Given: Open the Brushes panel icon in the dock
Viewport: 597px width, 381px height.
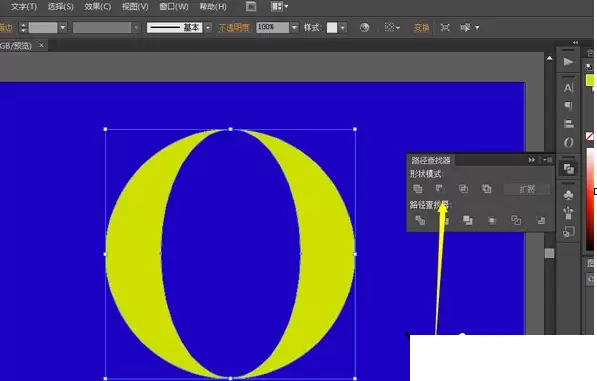Looking at the screenshot, I should [x=568, y=213].
